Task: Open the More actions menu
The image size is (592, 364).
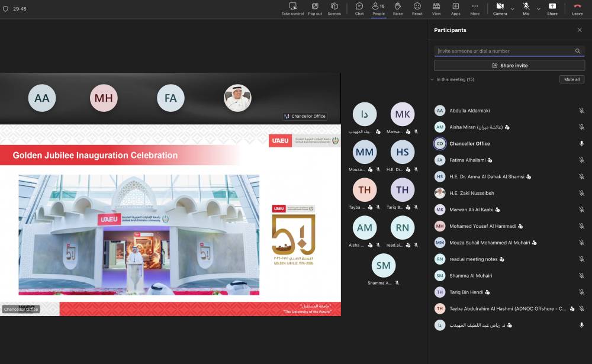Action: coord(475,8)
